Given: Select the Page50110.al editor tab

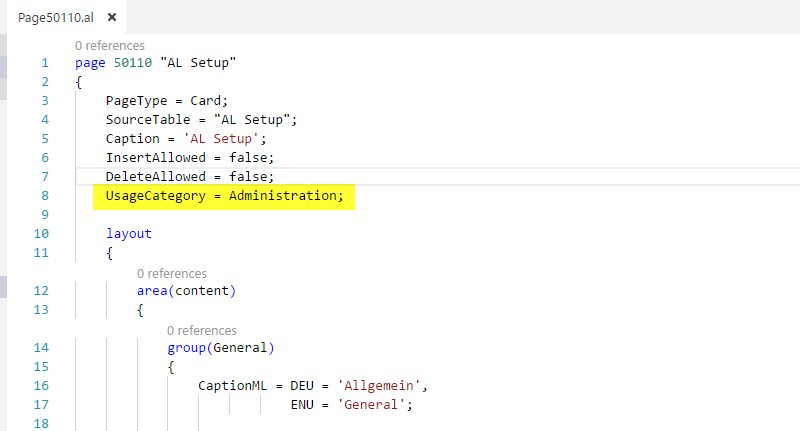Looking at the screenshot, I should (x=56, y=17).
